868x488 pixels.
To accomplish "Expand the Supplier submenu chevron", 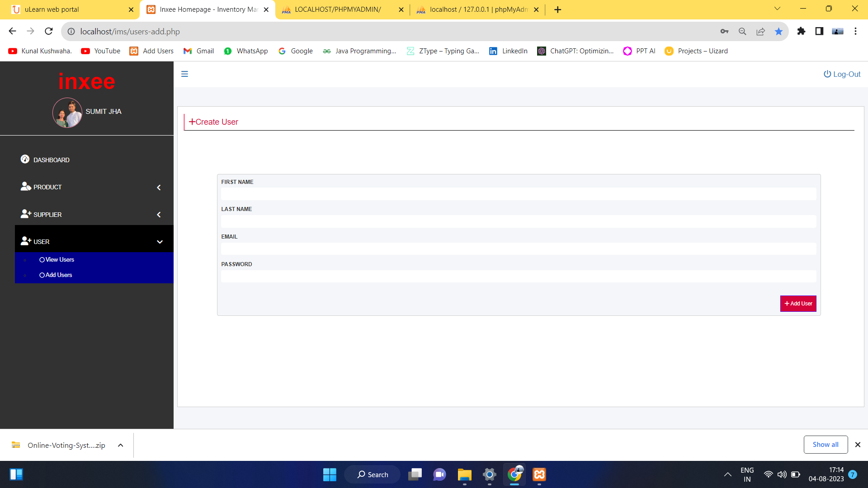I will click(x=159, y=215).
